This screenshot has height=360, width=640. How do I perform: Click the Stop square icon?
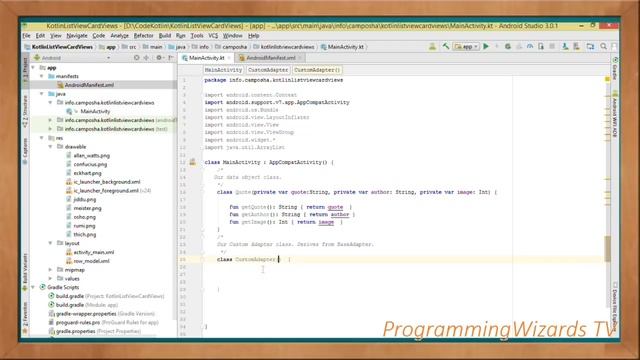click(x=552, y=47)
